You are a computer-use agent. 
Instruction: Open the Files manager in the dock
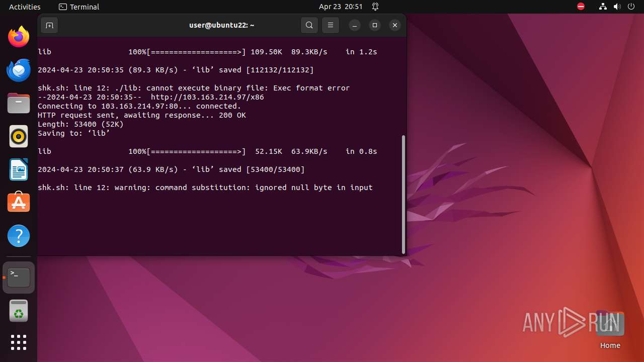tap(19, 103)
